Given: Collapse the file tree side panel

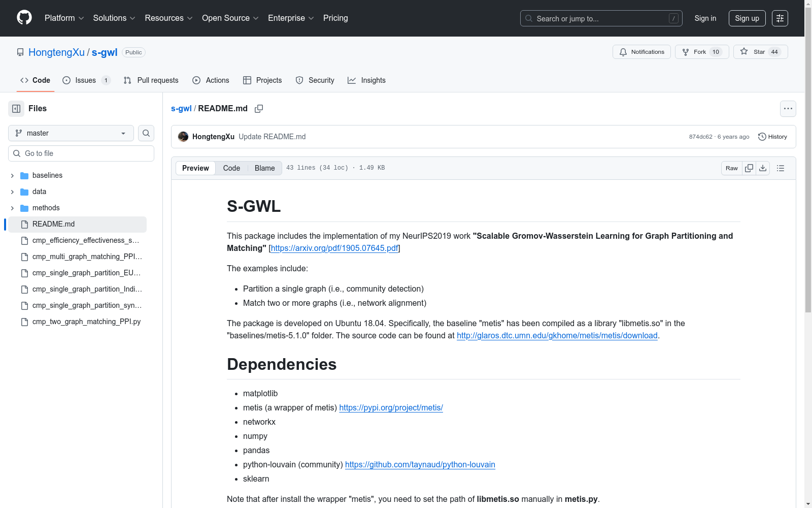Looking at the screenshot, I should click(x=16, y=109).
